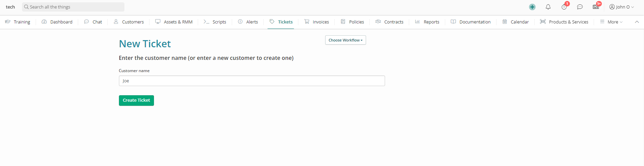Click the green plus quick-add icon
This screenshot has width=644, height=166.
pyautogui.click(x=532, y=7)
